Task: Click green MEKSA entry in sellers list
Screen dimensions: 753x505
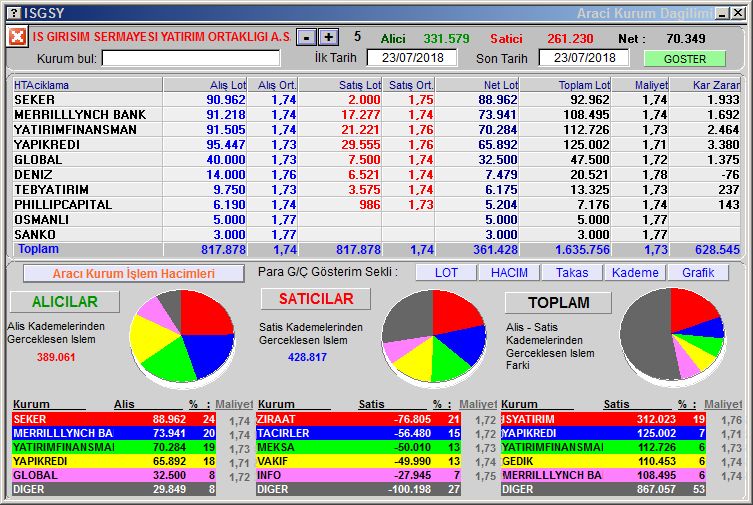Action: click(358, 447)
